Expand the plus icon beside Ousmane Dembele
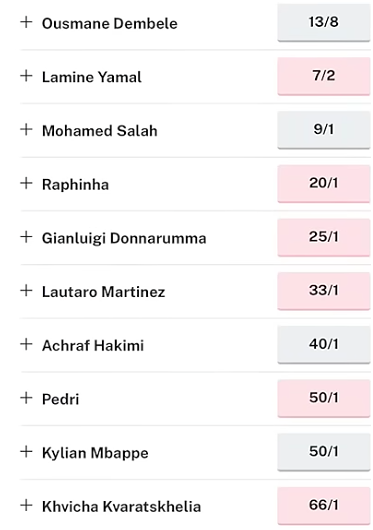Image resolution: width=373 pixels, height=530 pixels. [26, 22]
